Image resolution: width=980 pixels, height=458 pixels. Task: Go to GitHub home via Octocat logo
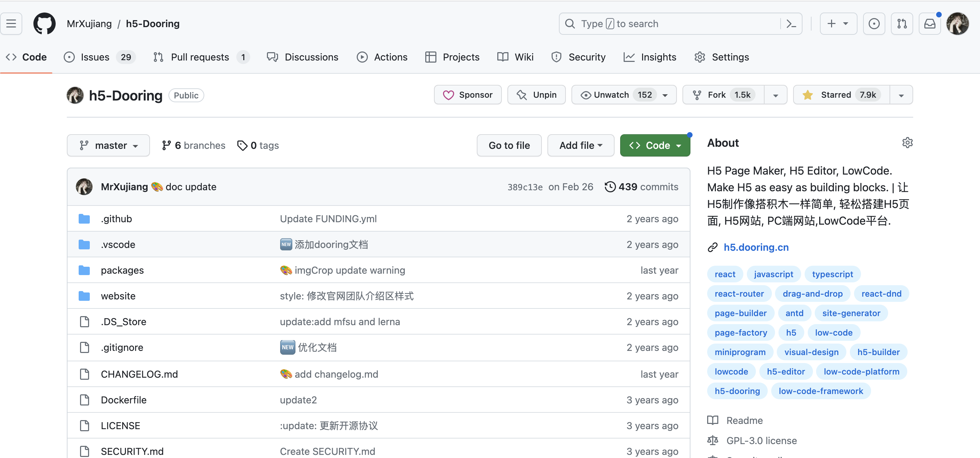(45, 24)
